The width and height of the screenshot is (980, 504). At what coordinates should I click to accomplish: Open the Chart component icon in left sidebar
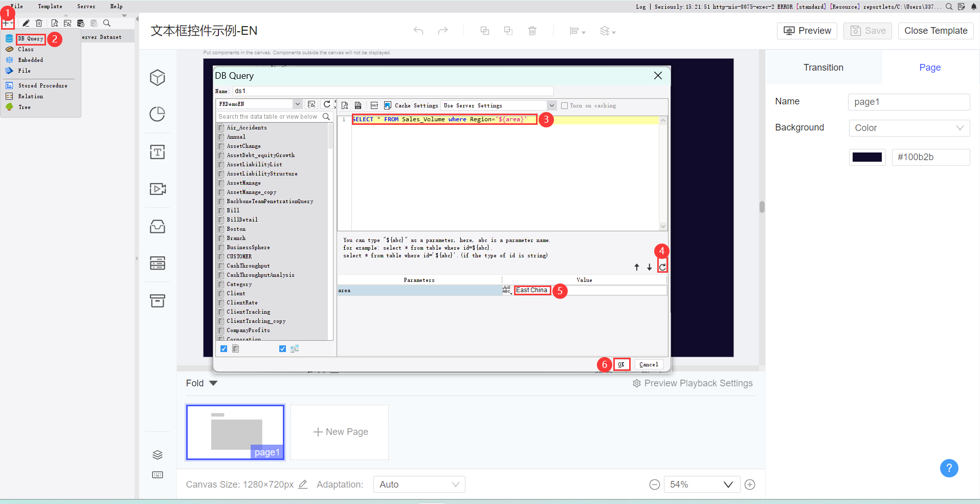coord(157,114)
